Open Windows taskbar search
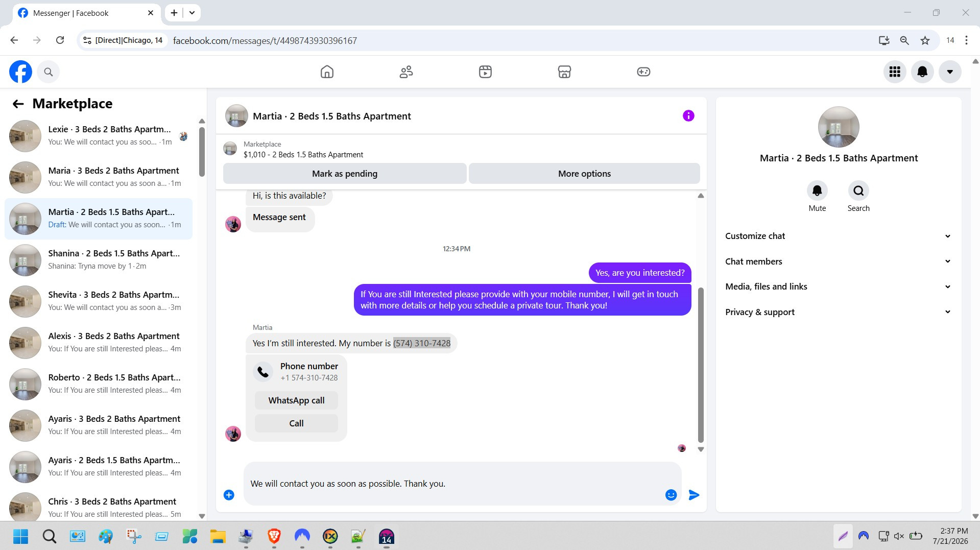Viewport: 980px width, 550px height. 50,536
